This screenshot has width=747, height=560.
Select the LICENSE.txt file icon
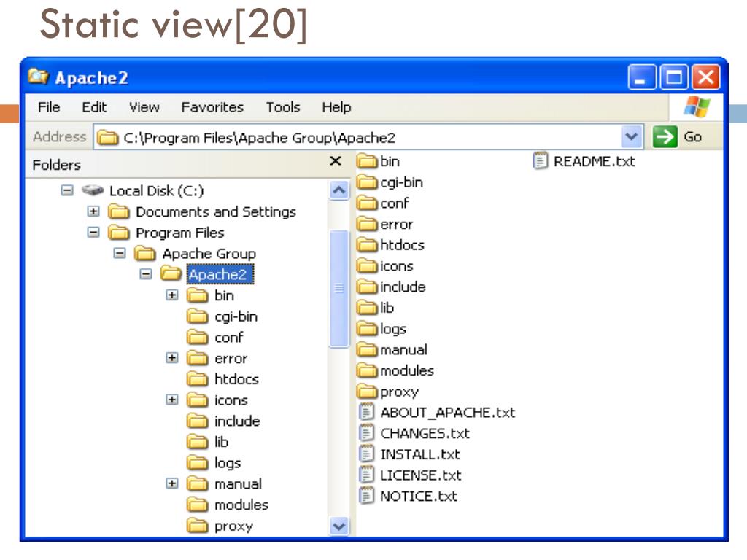pos(366,475)
